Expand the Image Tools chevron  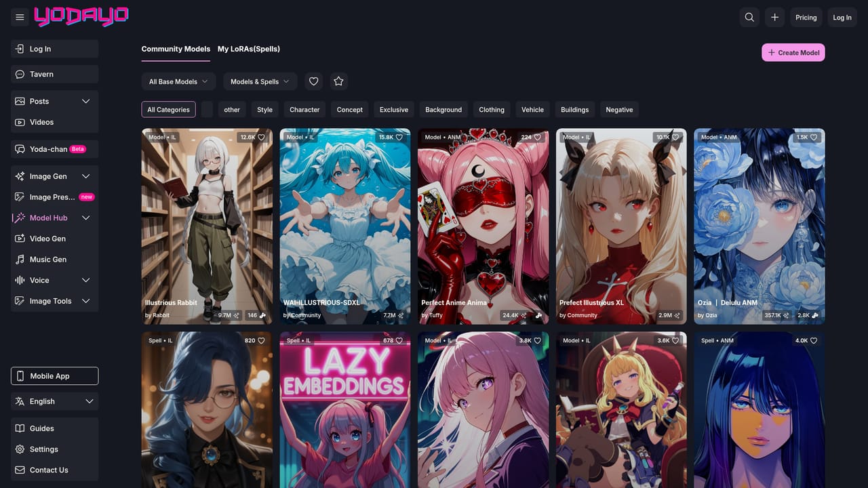tap(85, 301)
